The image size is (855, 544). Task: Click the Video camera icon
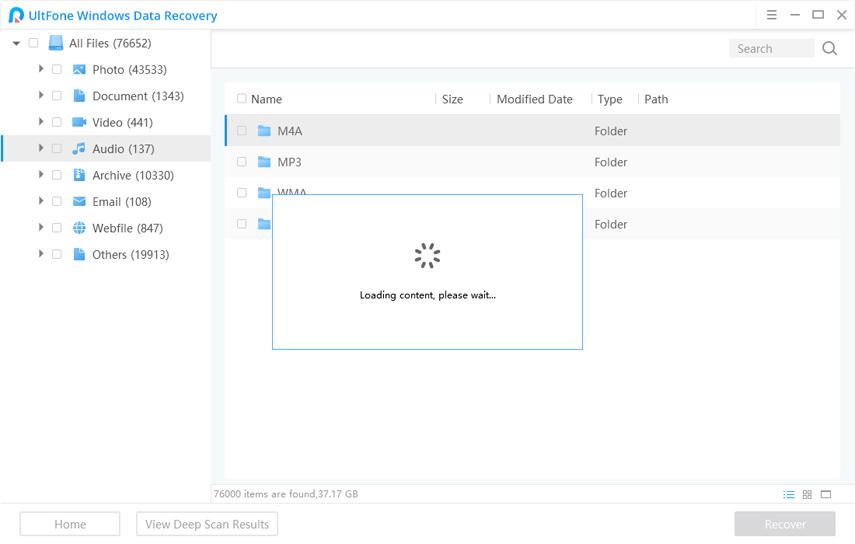pos(79,122)
